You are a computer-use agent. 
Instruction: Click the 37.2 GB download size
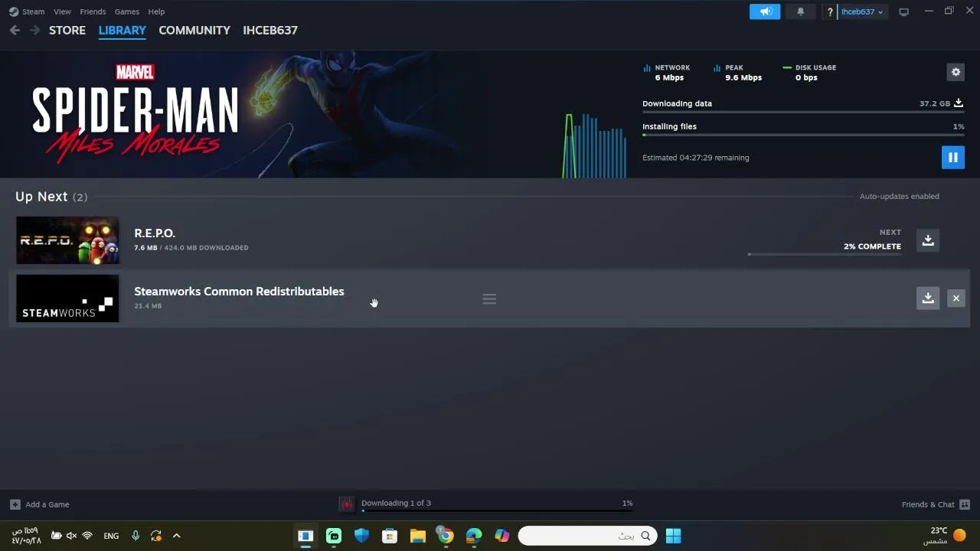pyautogui.click(x=935, y=103)
